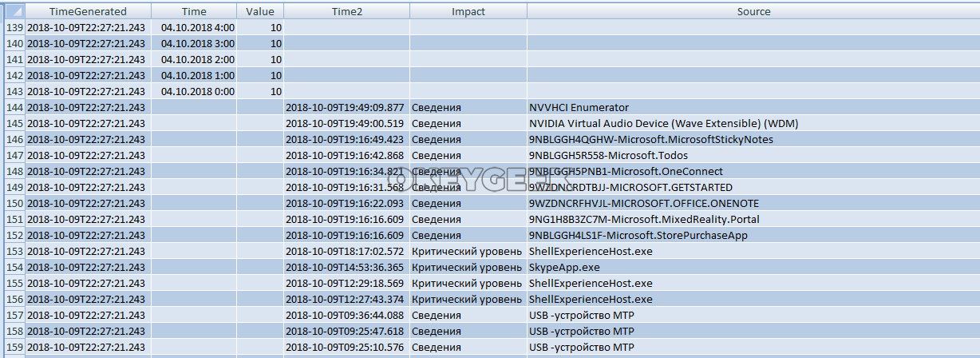980x358 pixels.
Task: Click the Time2 column header
Action: (346, 12)
